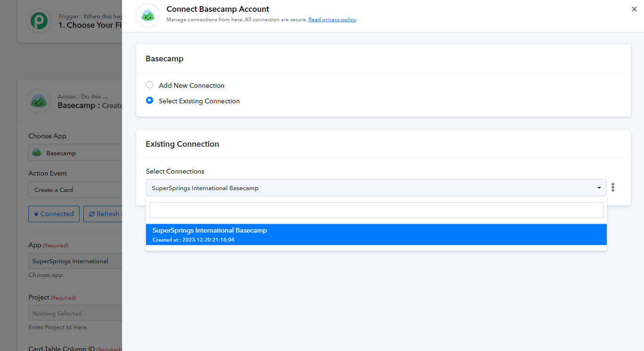Click the Action Event label
Screen dimensions: 644x351
click(x=48, y=173)
